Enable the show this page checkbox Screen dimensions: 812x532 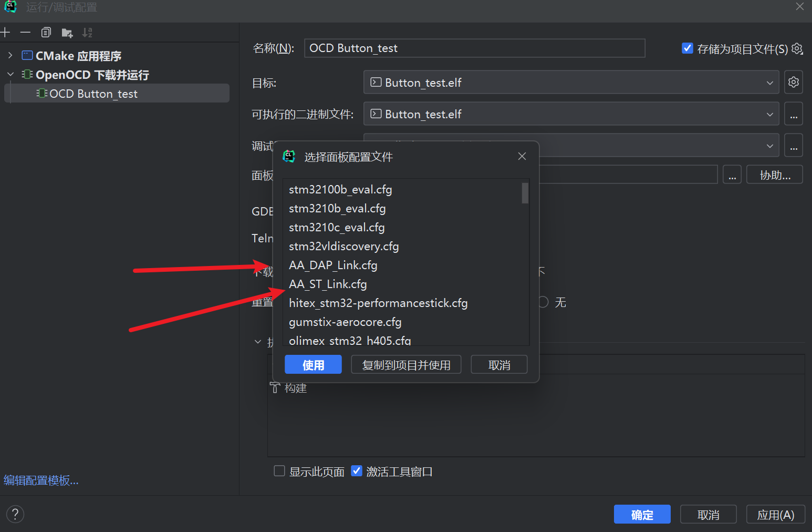click(279, 471)
